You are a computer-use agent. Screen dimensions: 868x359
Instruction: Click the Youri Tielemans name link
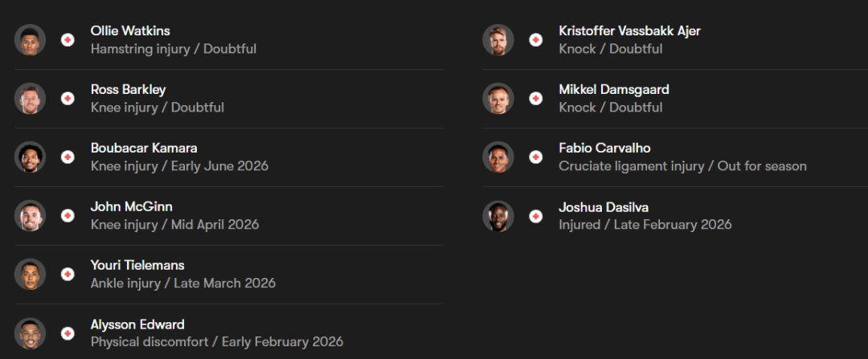coord(137,266)
